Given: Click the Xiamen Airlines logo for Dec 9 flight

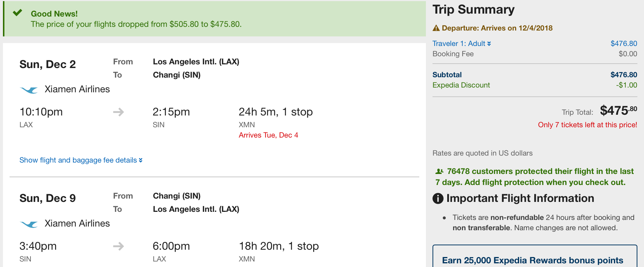Looking at the screenshot, I should pos(29,224).
